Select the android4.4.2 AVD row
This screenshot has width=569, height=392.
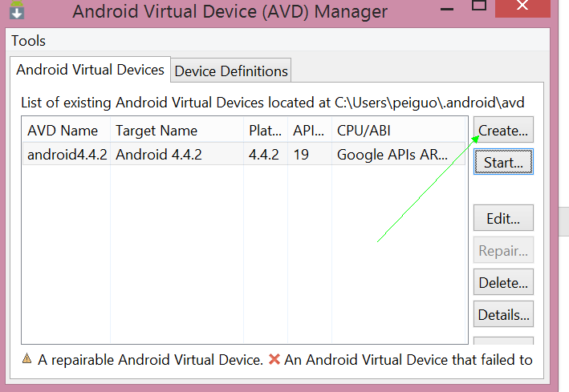[244, 154]
